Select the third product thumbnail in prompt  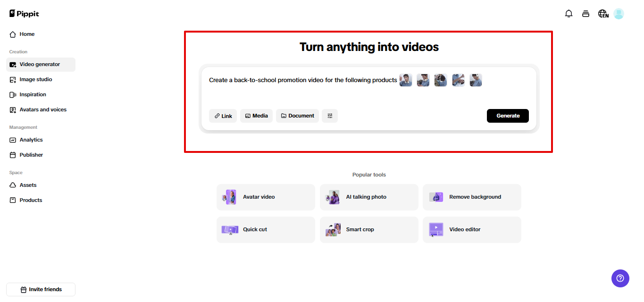click(x=441, y=80)
